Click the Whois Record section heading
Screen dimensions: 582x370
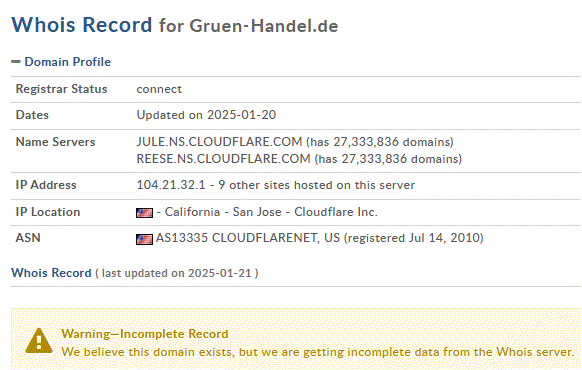coord(51,273)
